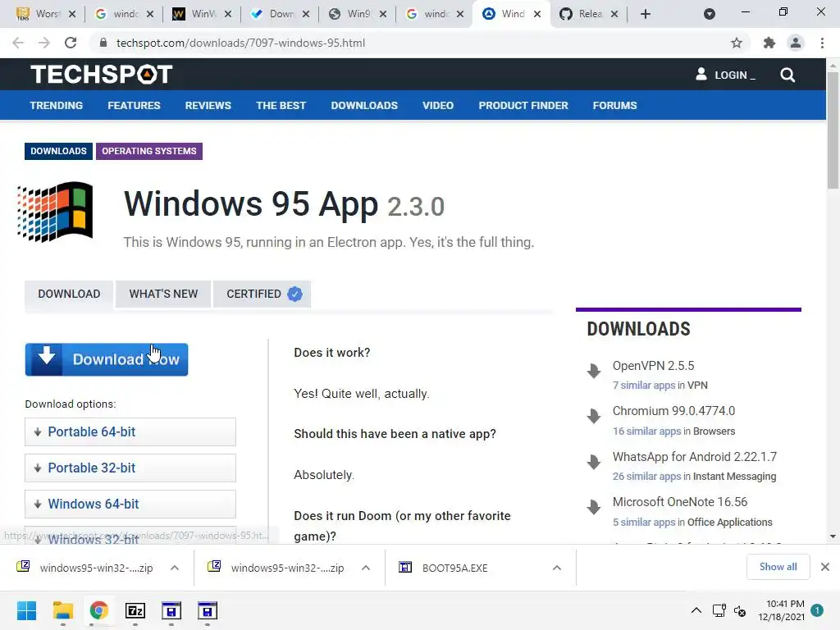Switch to the CERTIFIED tab
This screenshot has width=840, height=630.
tap(262, 294)
